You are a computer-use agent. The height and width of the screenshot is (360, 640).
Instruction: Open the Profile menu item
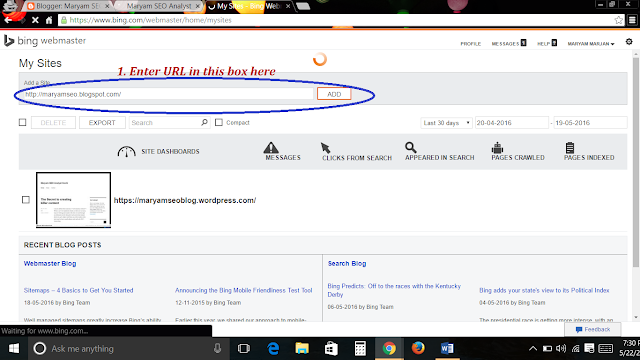tap(471, 44)
